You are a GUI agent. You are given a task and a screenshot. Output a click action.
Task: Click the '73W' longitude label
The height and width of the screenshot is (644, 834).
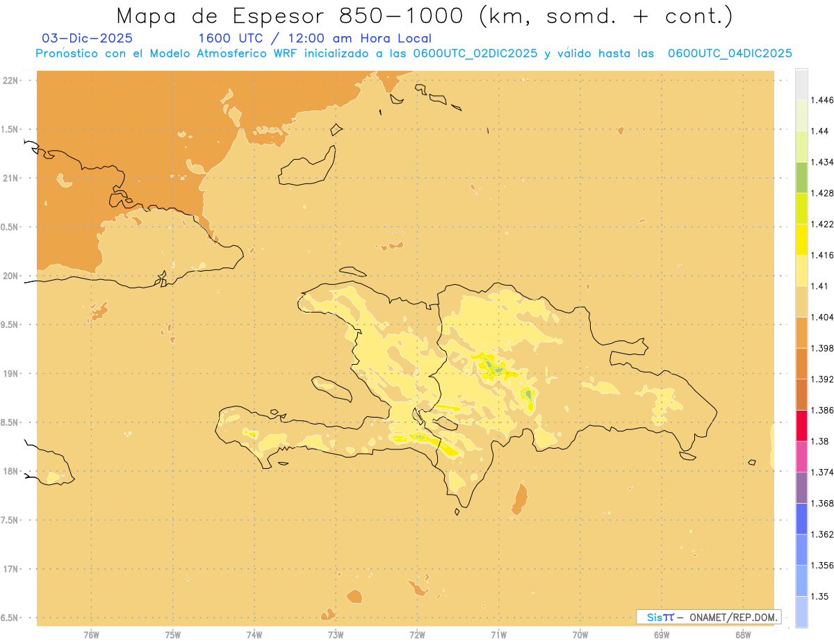pos(336,635)
